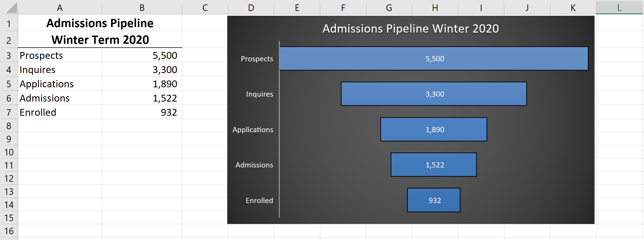This screenshot has height=240, width=644.
Task: Click the Applications funnel bar
Action: click(x=434, y=129)
